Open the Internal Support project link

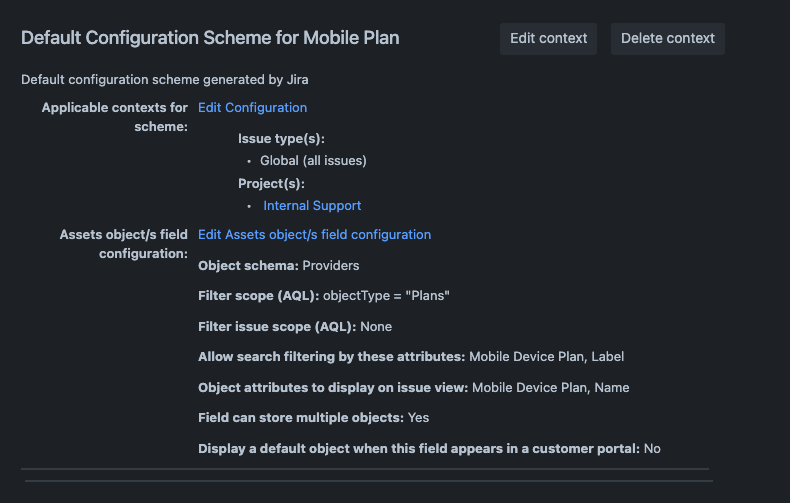(x=312, y=206)
